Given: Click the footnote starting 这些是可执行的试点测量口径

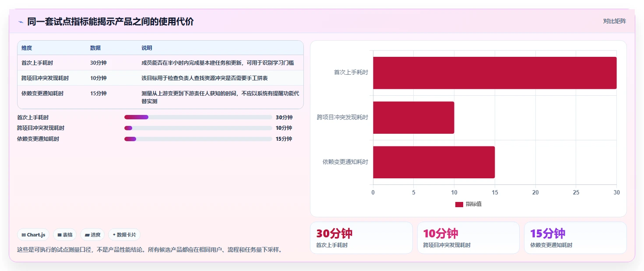Looking at the screenshot, I should pos(149,250).
